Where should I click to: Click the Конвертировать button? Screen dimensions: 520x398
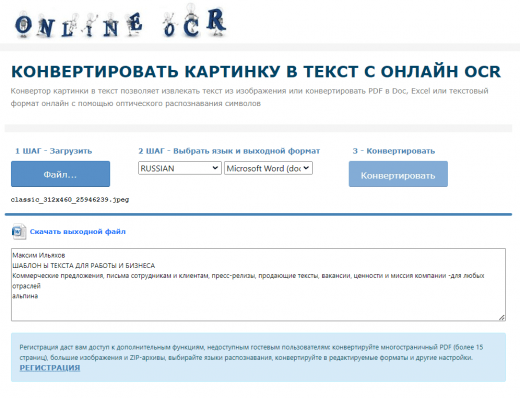(398, 174)
